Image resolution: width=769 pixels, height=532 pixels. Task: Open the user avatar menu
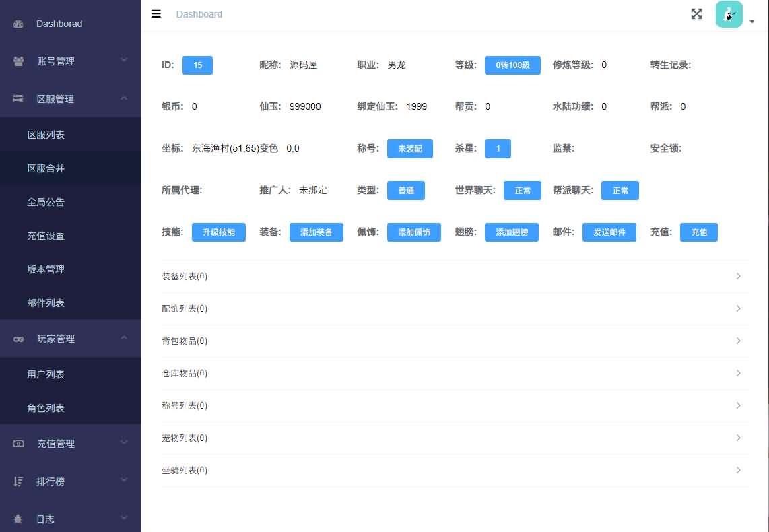click(730, 15)
